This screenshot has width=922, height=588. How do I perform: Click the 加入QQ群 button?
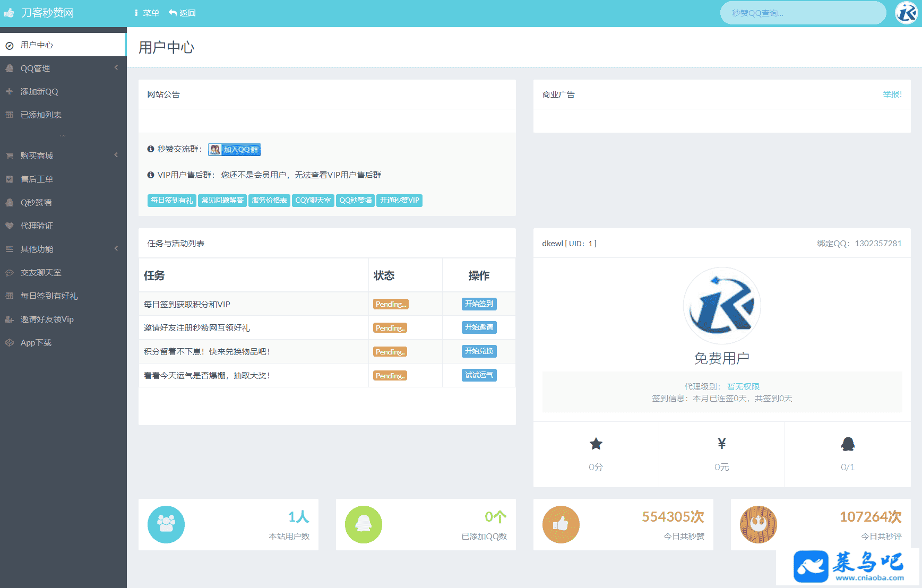[x=234, y=150]
